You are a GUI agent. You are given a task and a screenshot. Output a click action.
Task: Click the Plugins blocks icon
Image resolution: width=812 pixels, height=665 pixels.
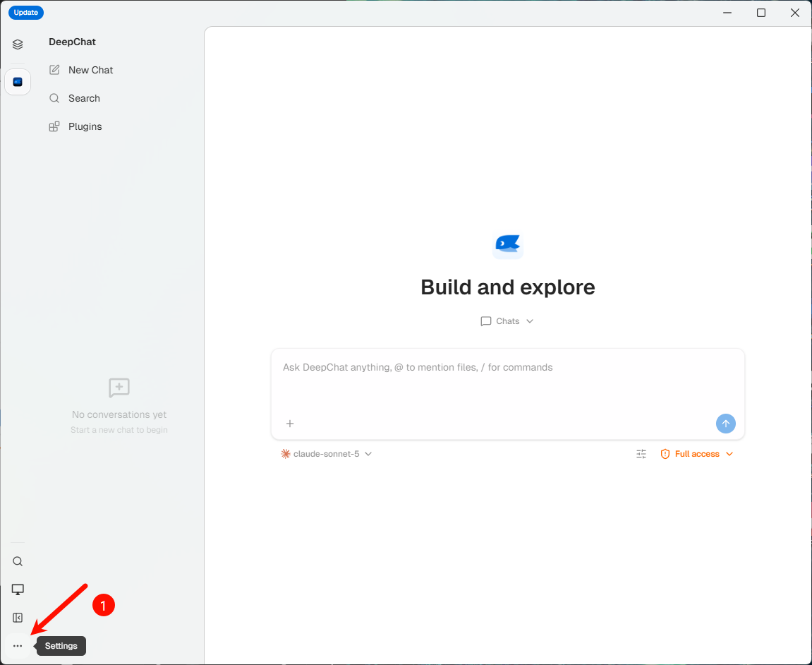54,126
